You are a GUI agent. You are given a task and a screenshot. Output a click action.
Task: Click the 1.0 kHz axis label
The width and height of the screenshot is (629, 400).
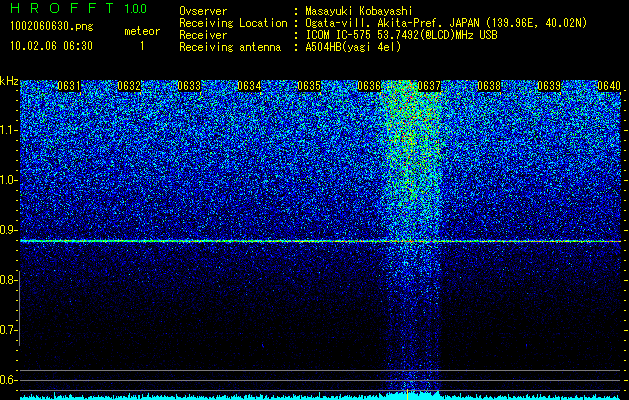[8, 180]
